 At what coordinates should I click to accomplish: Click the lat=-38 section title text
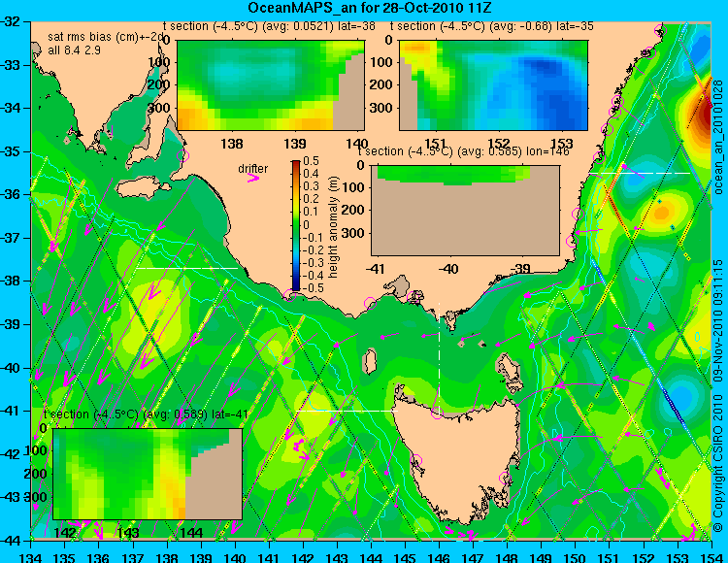tap(269, 26)
